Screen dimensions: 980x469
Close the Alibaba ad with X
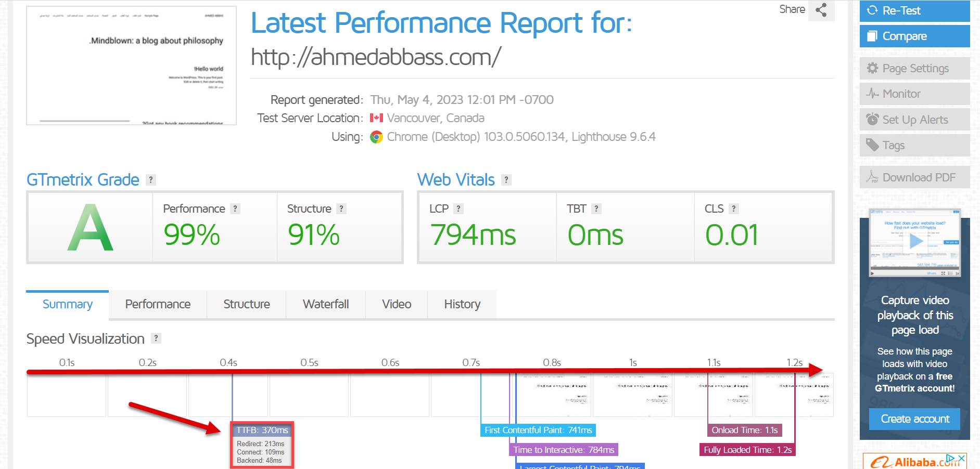tap(962, 458)
